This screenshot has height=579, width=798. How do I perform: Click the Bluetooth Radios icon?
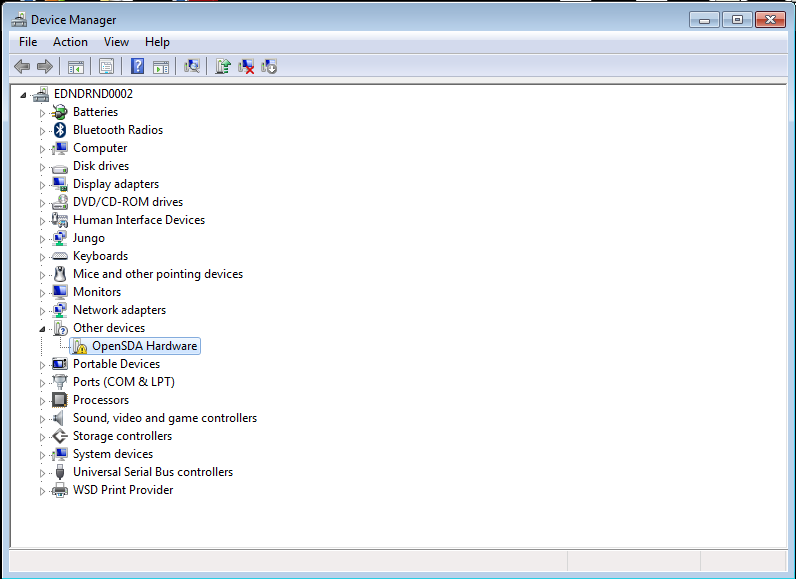(x=60, y=130)
